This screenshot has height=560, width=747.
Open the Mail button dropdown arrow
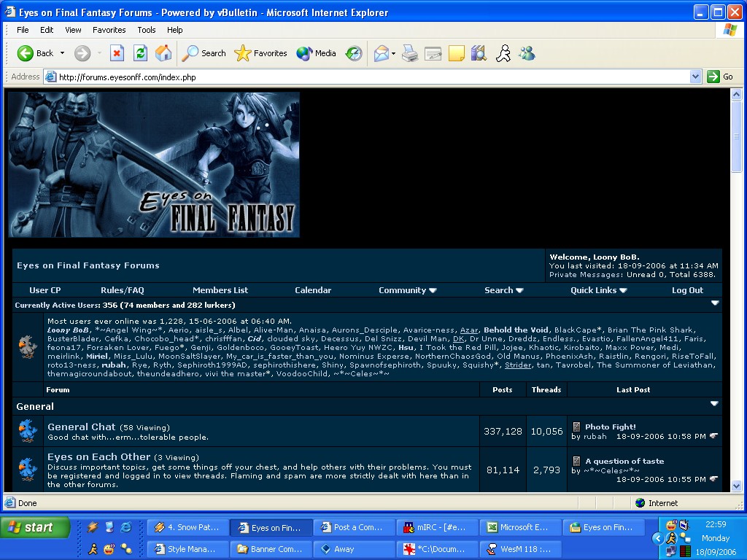(393, 53)
